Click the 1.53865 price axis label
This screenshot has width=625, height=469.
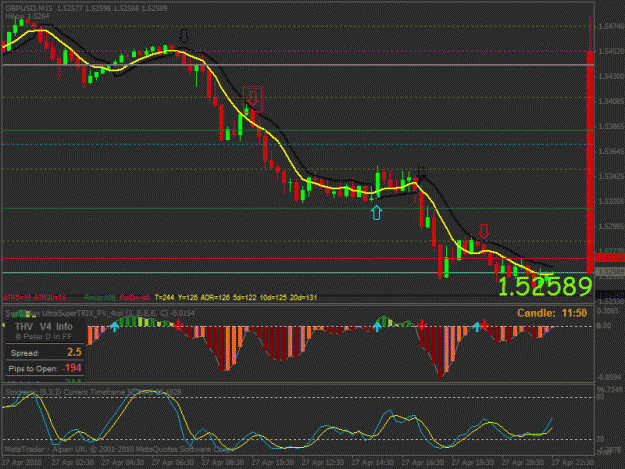[611, 126]
